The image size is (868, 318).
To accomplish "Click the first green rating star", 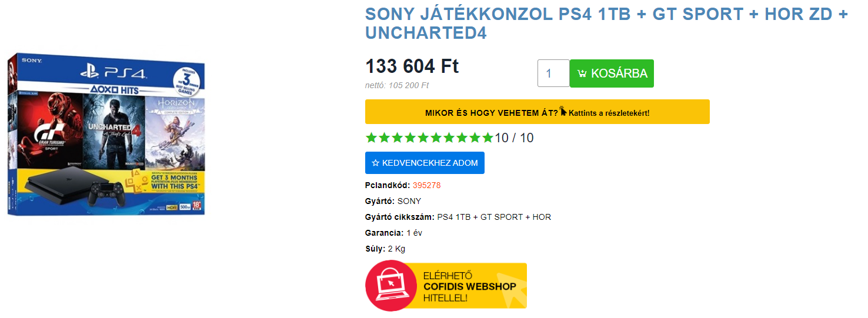I will [371, 138].
